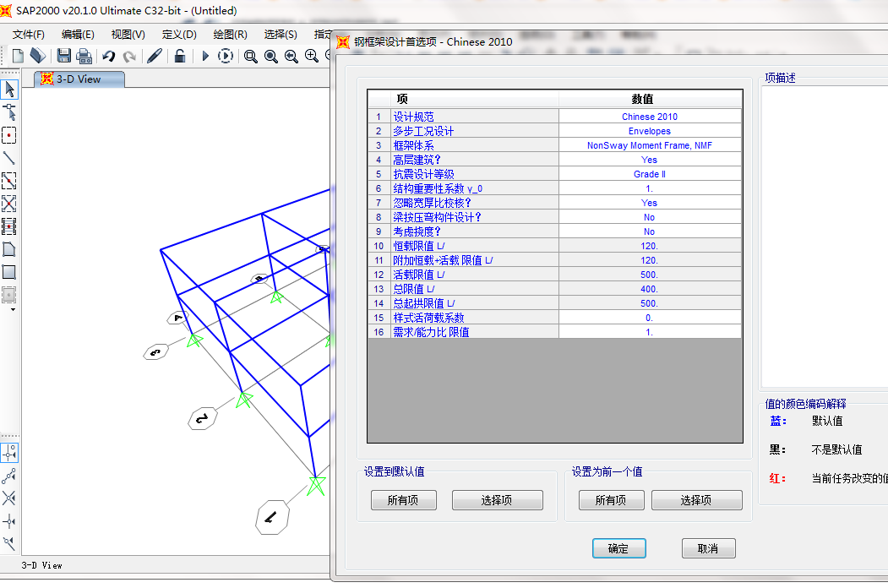Select the draw polygon area tool
Screen dimensions: 888x588
9,249
